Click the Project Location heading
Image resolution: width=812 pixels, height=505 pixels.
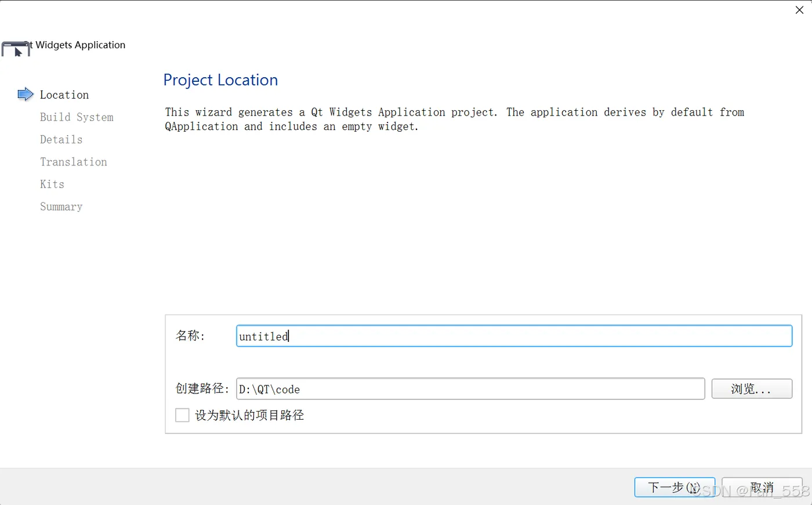pos(220,80)
